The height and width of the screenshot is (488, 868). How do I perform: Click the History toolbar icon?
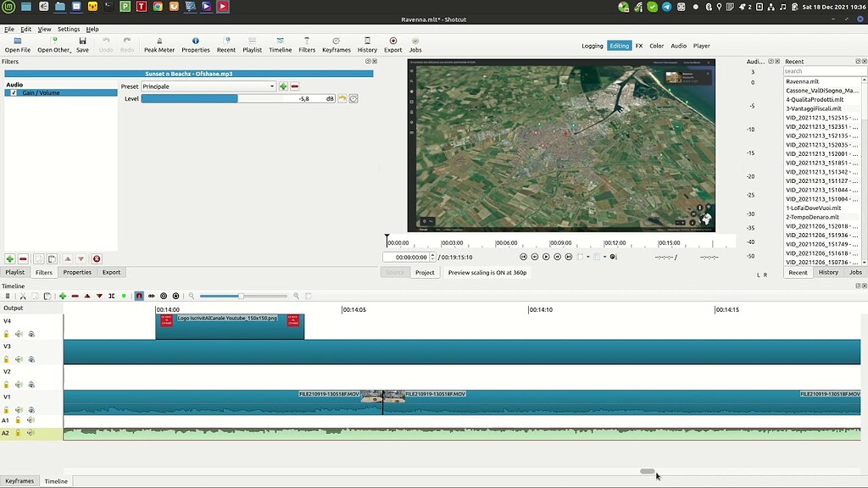tap(367, 45)
